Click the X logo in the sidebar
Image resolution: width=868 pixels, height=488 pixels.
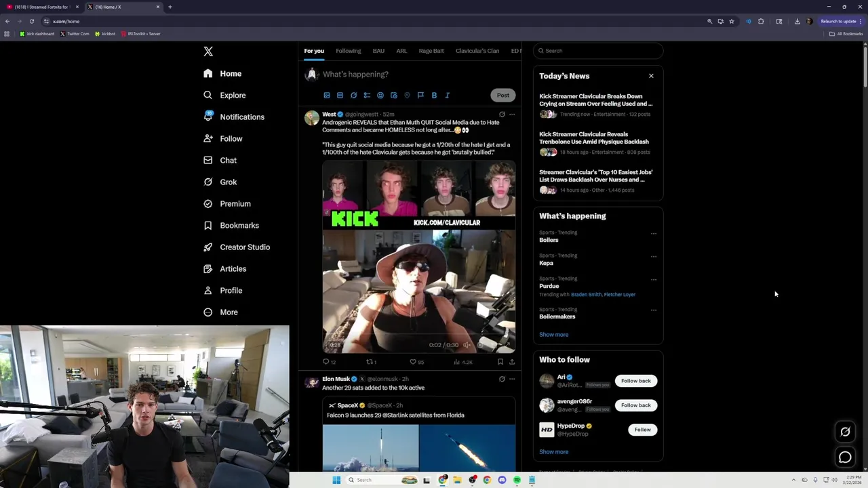pyautogui.click(x=208, y=52)
